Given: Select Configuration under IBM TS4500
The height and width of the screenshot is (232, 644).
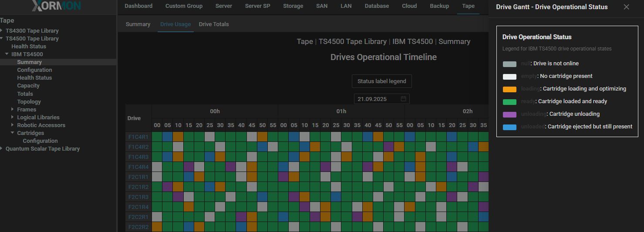Looking at the screenshot, I should [34, 70].
